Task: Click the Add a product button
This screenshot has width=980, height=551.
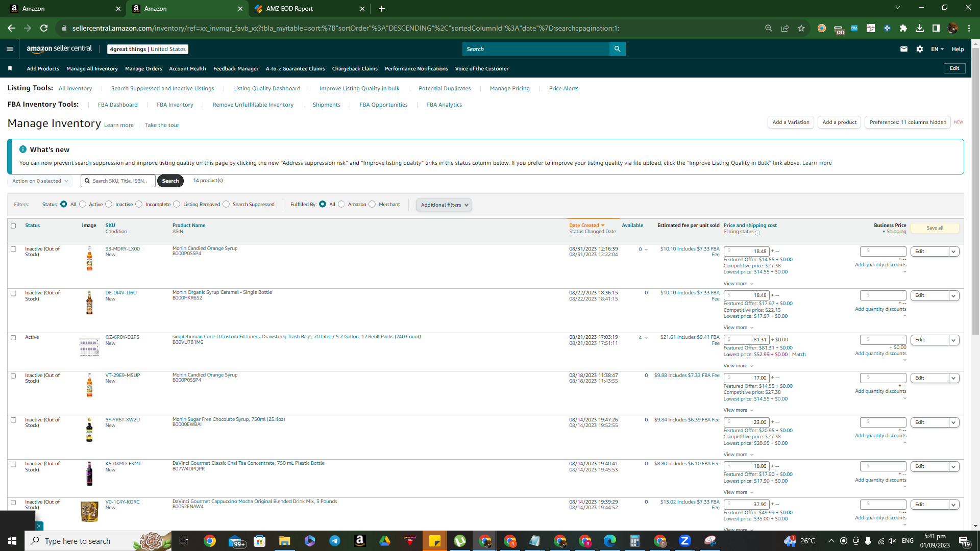Action: click(840, 122)
